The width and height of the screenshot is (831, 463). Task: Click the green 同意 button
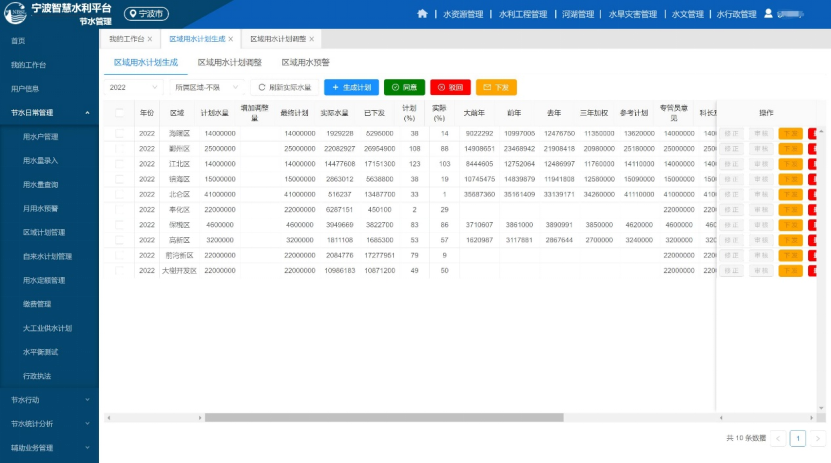(404, 87)
